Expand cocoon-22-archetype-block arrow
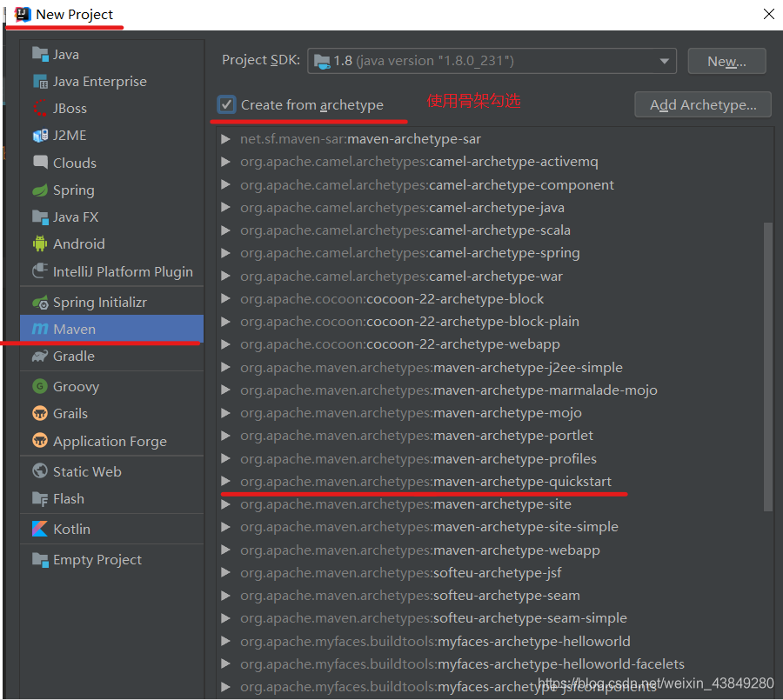 (x=225, y=298)
